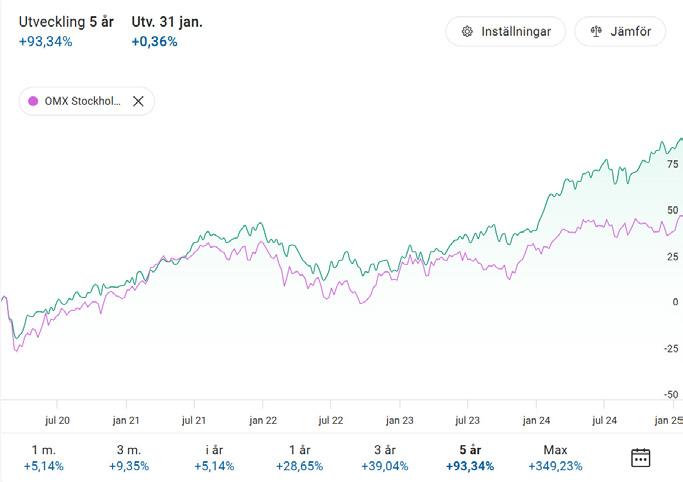This screenshot has height=482, width=683.
Task: Choose the 3 år period
Action: 385,458
